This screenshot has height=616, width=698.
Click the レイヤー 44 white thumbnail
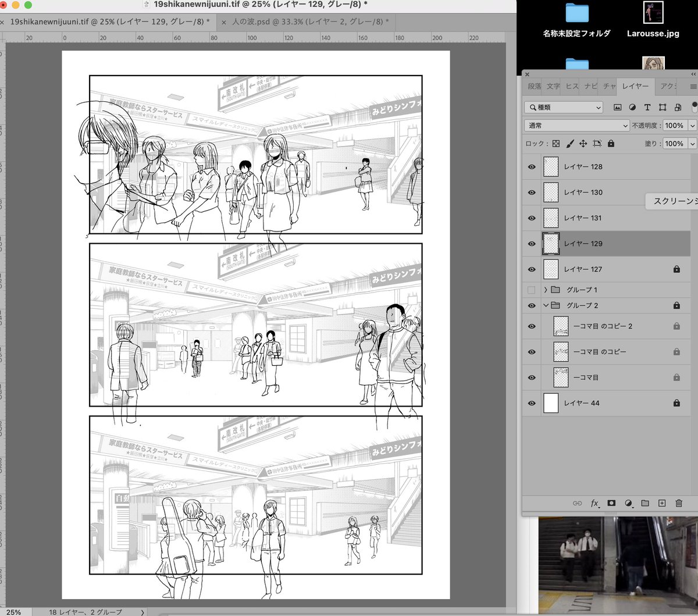click(x=551, y=403)
